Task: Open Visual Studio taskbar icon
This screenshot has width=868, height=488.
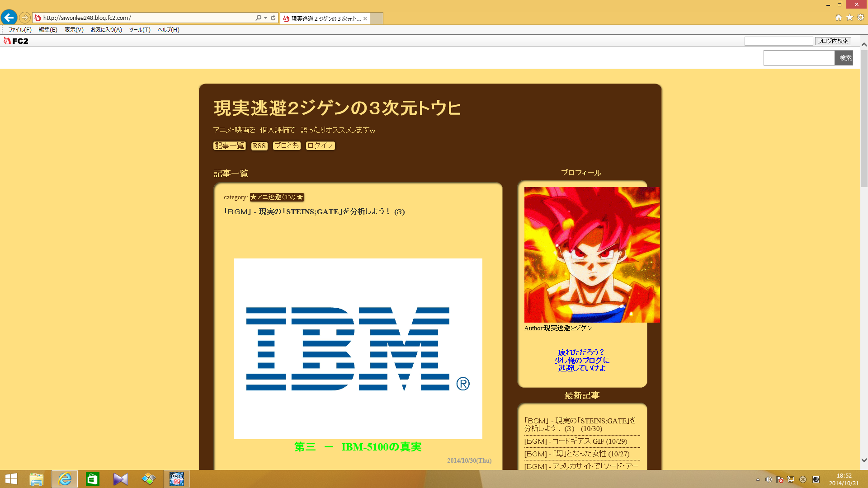Action: (x=121, y=479)
